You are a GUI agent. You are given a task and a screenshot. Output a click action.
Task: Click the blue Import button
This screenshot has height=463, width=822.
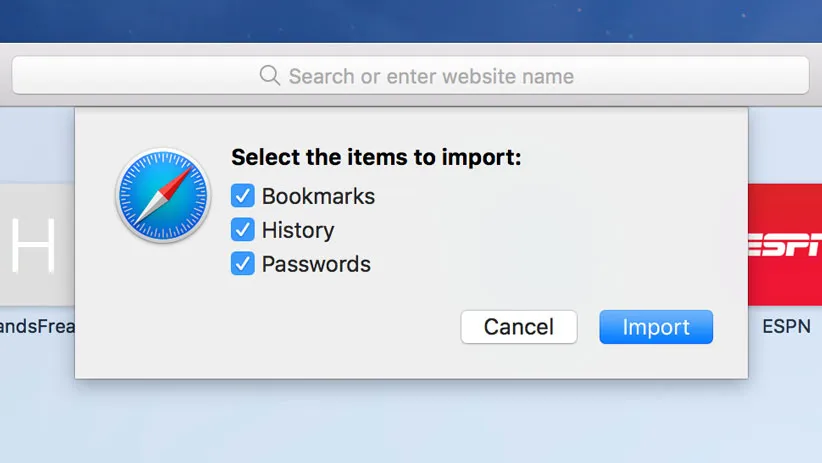point(656,327)
